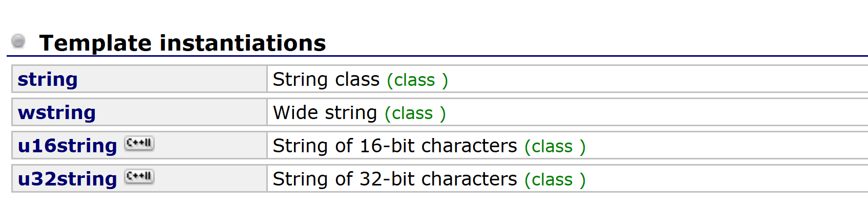Click 'String of 32-bit characters' description

coord(395,179)
